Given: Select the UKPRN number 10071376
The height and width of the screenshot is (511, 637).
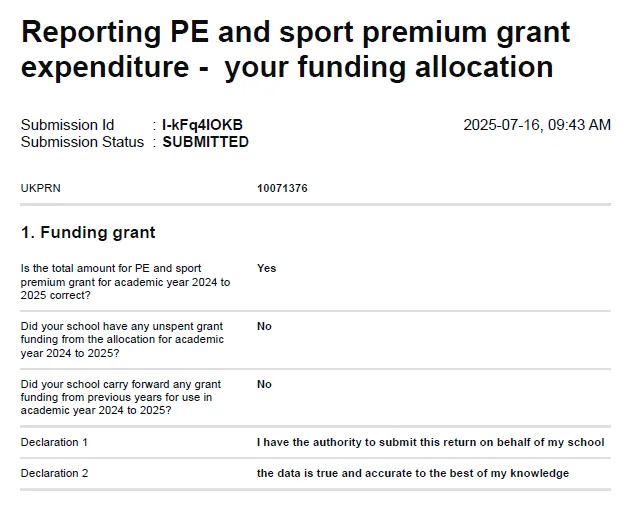Looking at the screenshot, I should (282, 187).
